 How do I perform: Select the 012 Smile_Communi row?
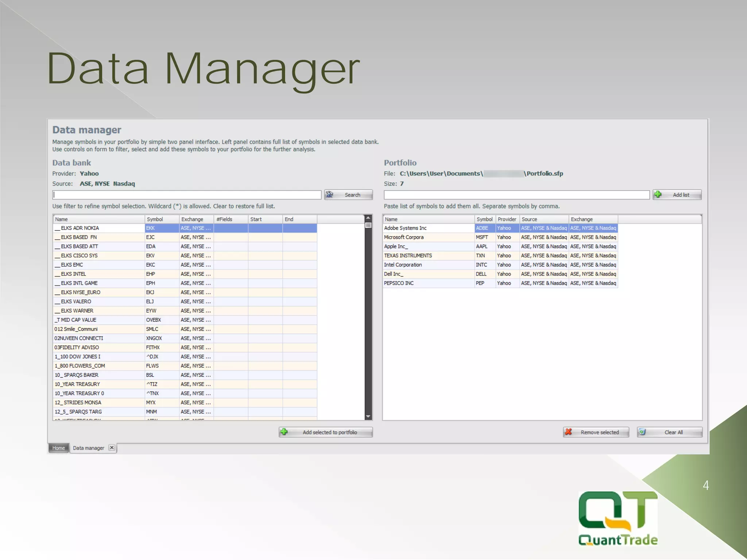click(185, 329)
